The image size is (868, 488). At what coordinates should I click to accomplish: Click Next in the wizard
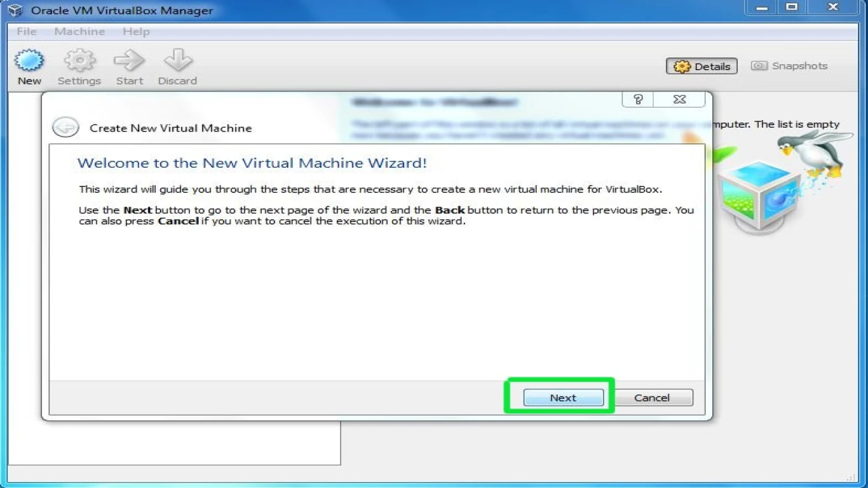tap(563, 398)
